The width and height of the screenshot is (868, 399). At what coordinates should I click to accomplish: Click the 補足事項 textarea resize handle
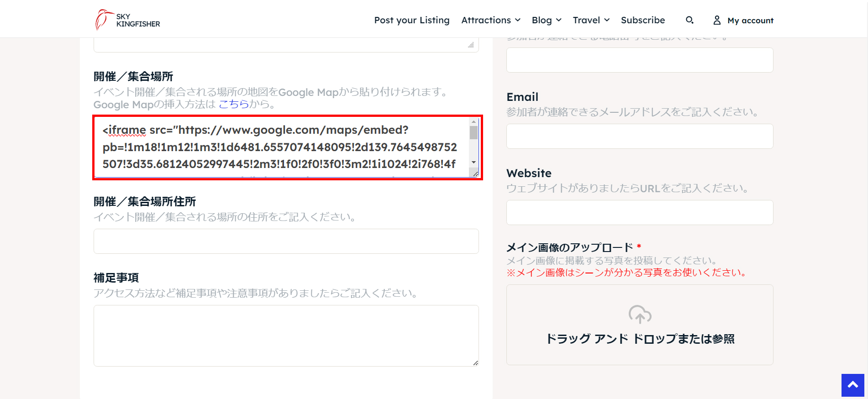475,363
